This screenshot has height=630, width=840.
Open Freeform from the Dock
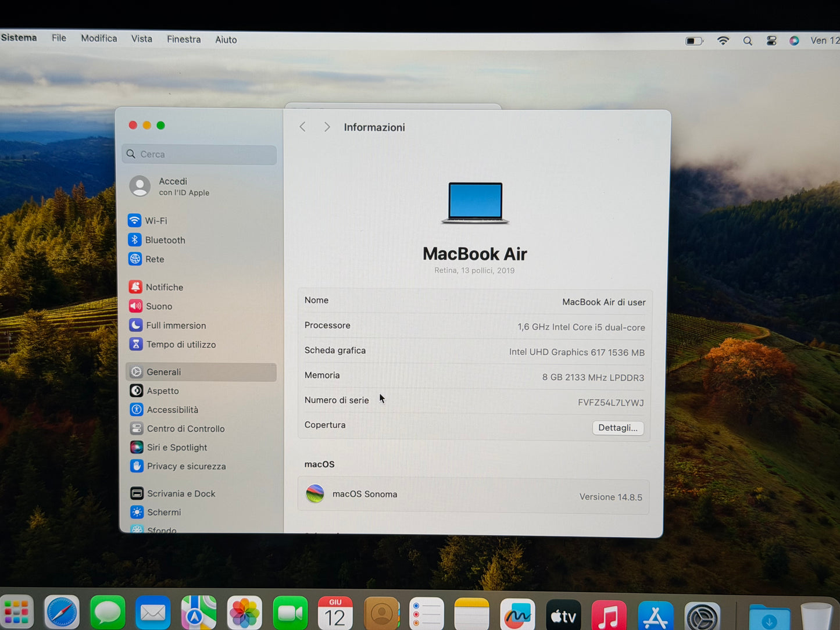click(517, 615)
